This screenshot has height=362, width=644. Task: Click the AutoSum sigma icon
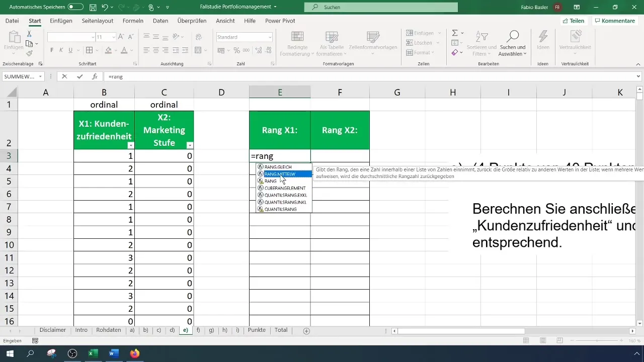pos(455,33)
